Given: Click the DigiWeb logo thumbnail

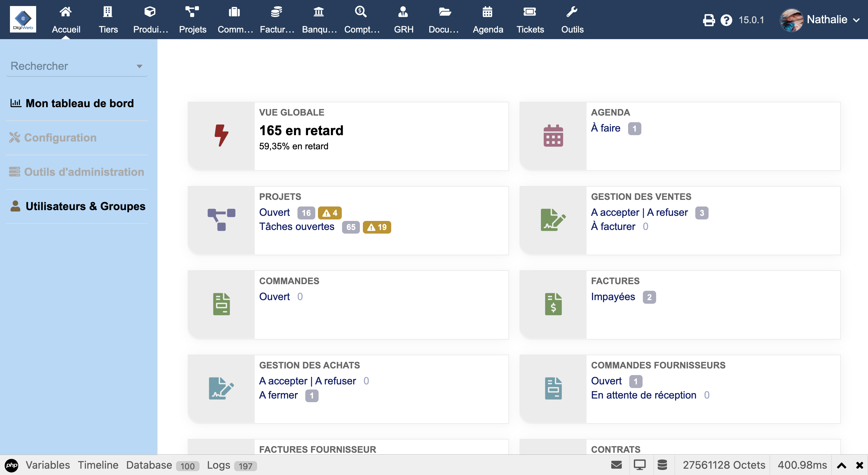Looking at the screenshot, I should coord(23,19).
